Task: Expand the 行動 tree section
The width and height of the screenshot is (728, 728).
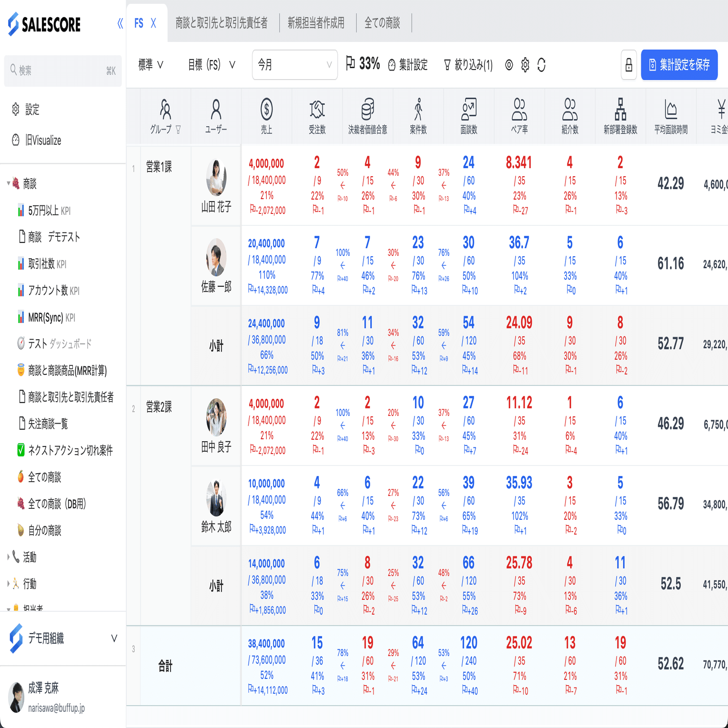Action: click(x=9, y=584)
